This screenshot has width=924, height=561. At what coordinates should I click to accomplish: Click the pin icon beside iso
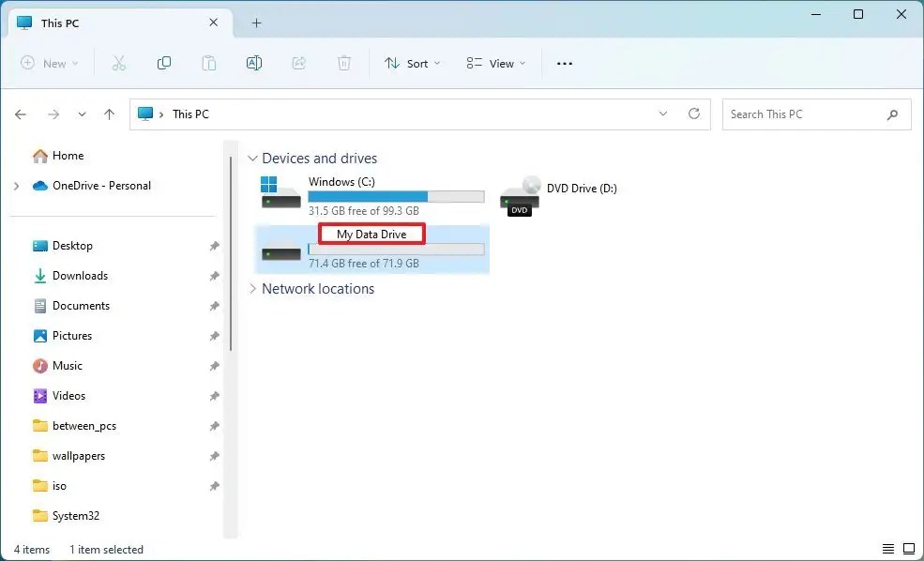click(x=215, y=487)
